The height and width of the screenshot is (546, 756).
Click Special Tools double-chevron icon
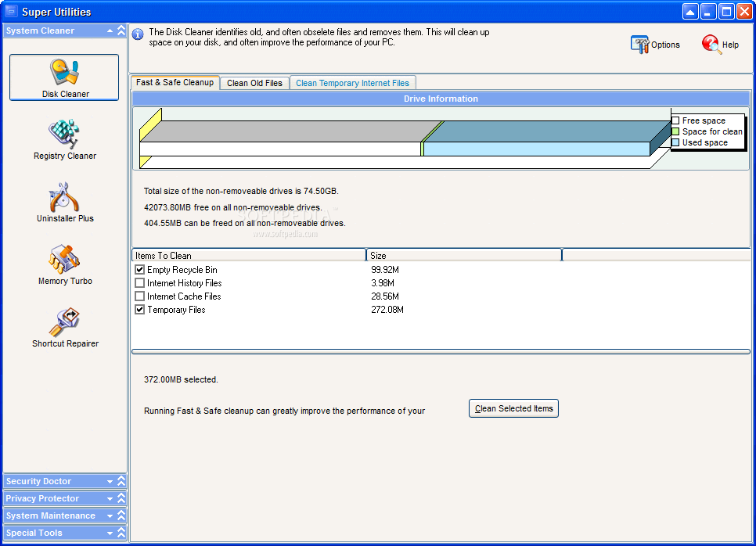pos(121,533)
